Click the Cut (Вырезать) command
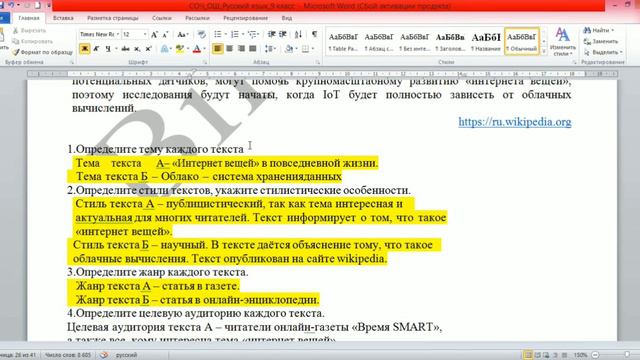 pyautogui.click(x=29, y=31)
